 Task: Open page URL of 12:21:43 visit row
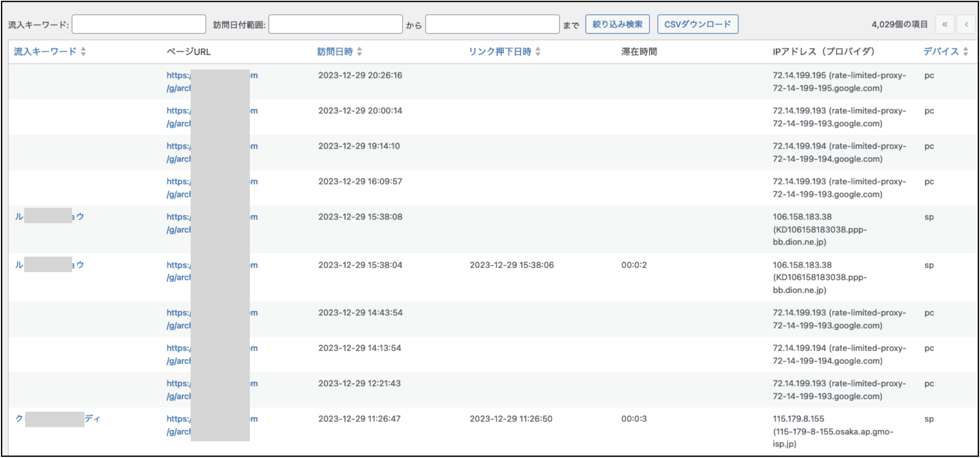[178, 383]
